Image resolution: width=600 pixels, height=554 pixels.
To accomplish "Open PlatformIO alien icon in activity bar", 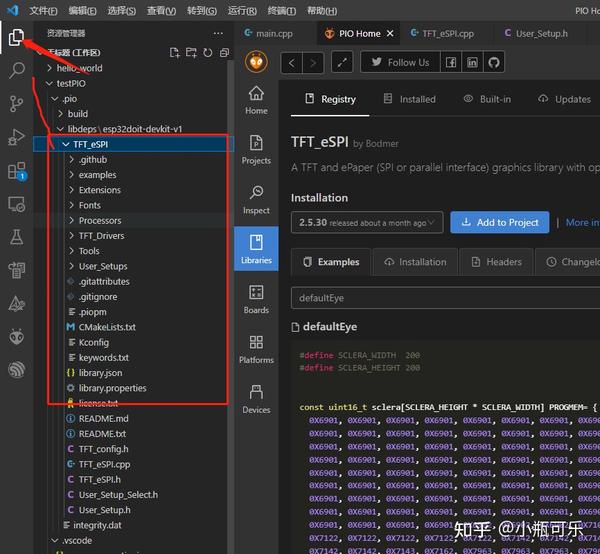I will [16, 337].
